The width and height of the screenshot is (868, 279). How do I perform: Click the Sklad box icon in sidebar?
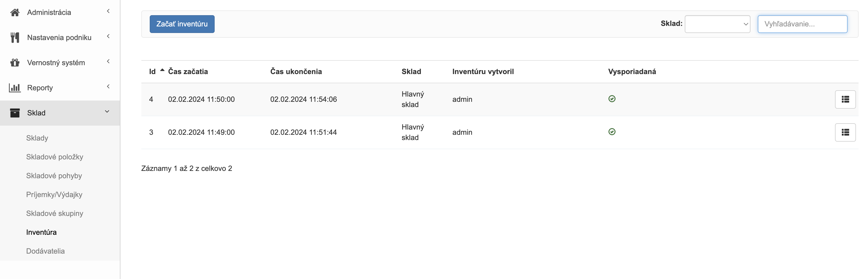[x=14, y=113]
